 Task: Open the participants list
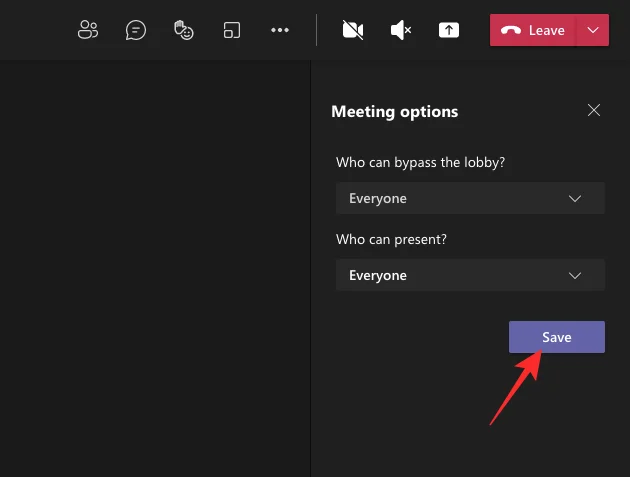88,30
